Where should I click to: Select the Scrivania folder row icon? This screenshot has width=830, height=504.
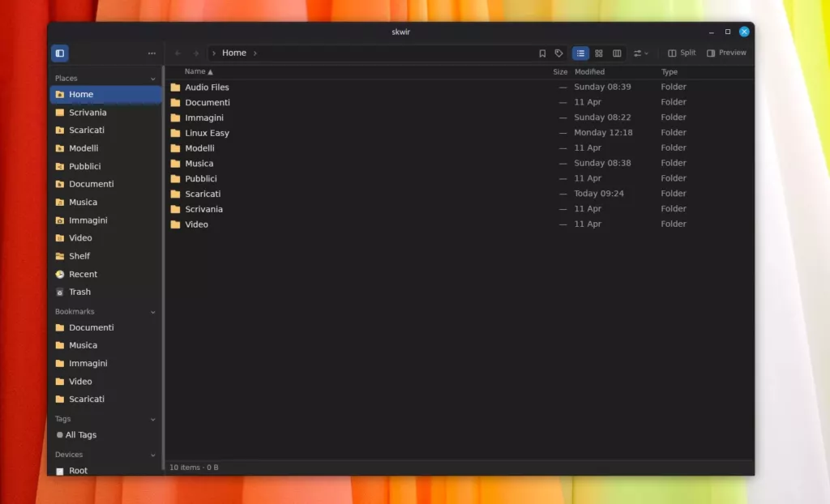pyautogui.click(x=175, y=209)
